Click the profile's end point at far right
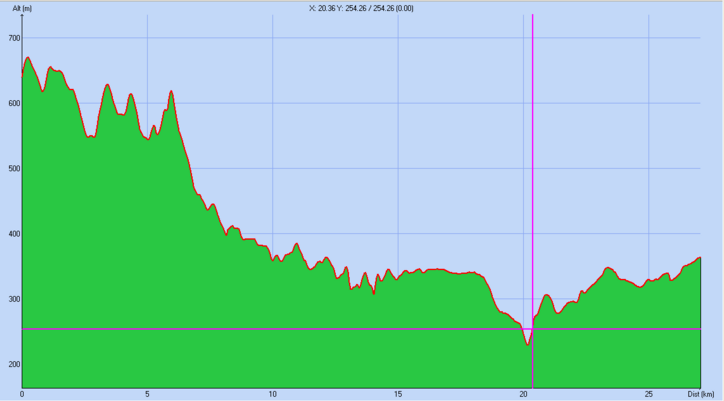724x401 pixels. (699, 258)
